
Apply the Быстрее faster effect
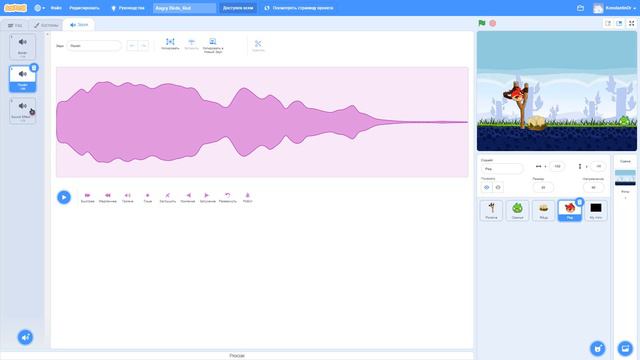[x=87, y=198]
